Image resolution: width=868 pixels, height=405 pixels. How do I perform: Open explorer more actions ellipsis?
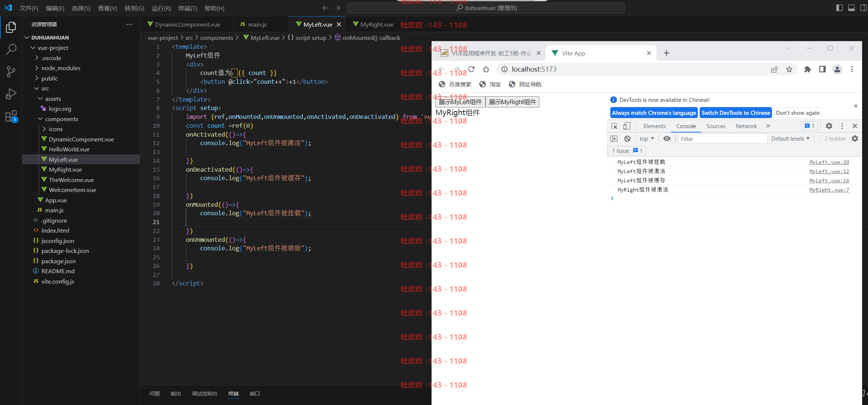[x=129, y=24]
